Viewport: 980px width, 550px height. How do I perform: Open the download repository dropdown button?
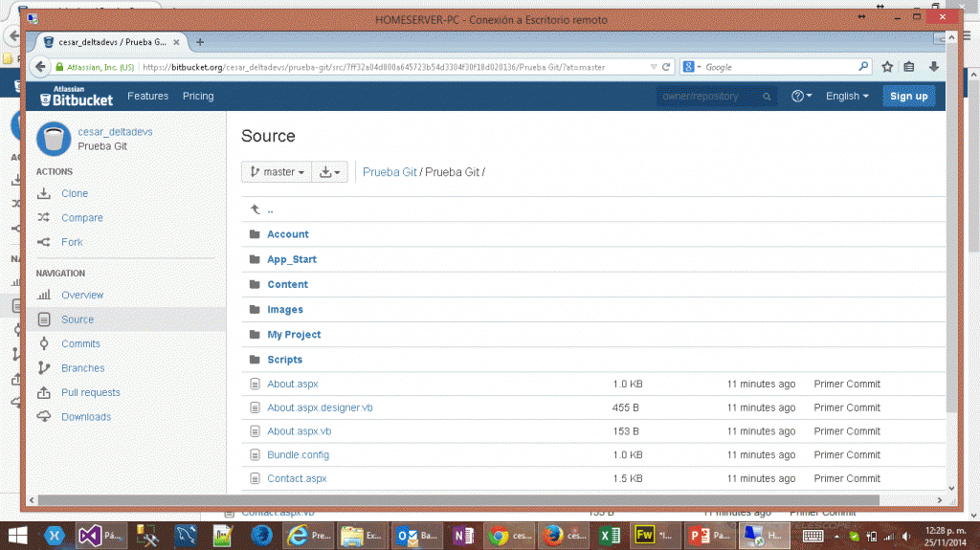(329, 172)
